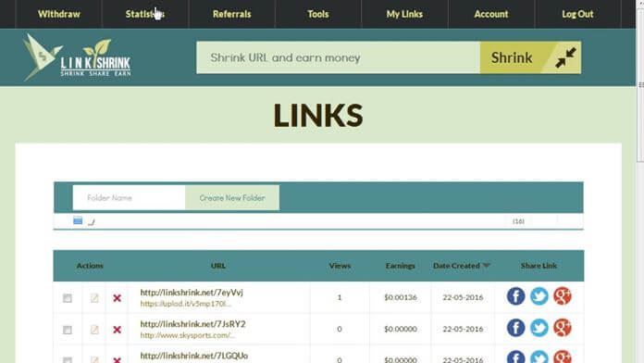
Task: Open the Withdraw menu item
Action: [58, 14]
